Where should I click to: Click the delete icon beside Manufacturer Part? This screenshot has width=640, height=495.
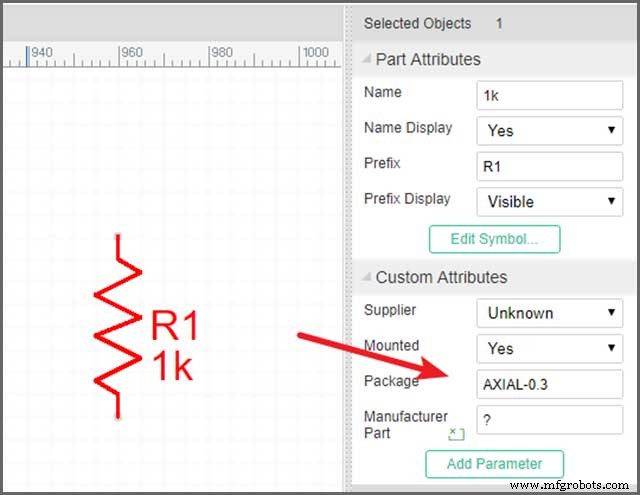pyautogui.click(x=456, y=434)
